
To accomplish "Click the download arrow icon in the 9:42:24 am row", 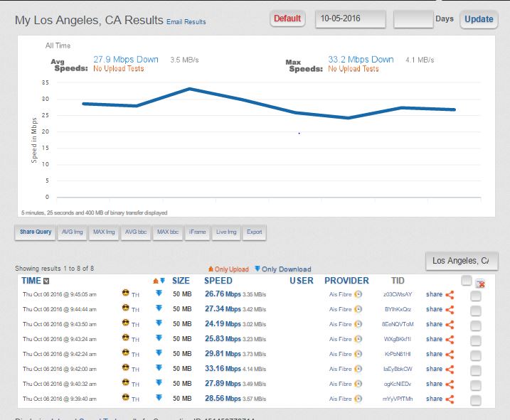I will (x=159, y=353).
